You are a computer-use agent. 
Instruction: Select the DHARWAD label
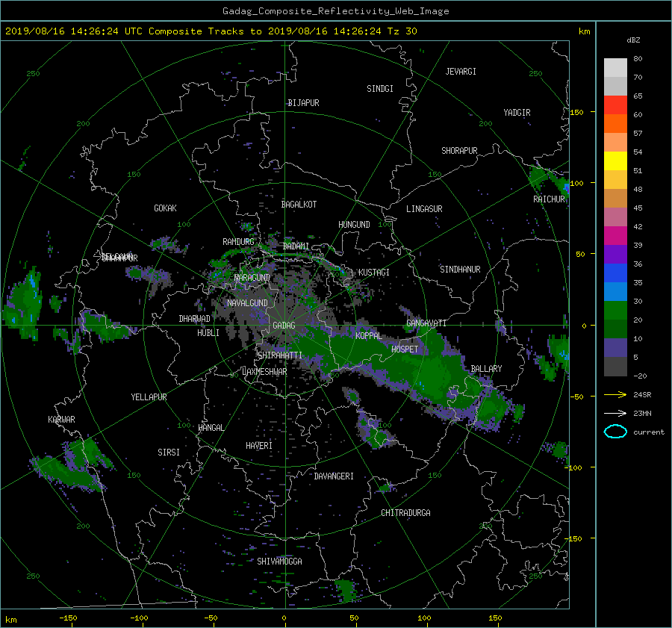195,319
